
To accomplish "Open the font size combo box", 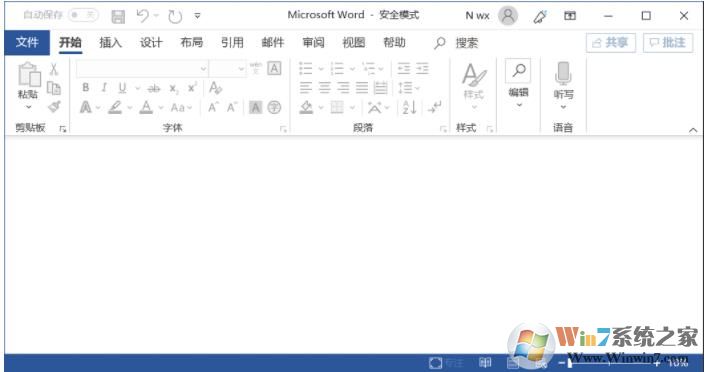I will point(228,69).
